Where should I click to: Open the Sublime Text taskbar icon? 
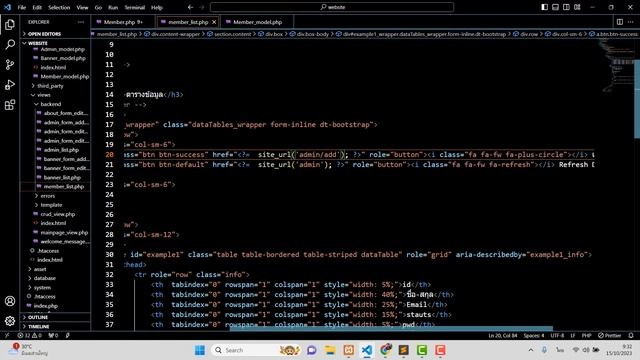404,350
